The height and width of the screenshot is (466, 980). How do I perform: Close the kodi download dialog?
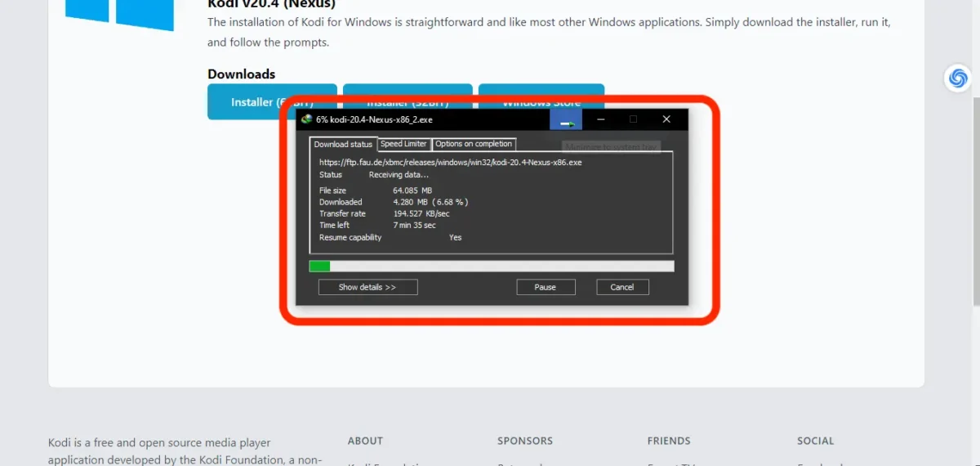[666, 119]
